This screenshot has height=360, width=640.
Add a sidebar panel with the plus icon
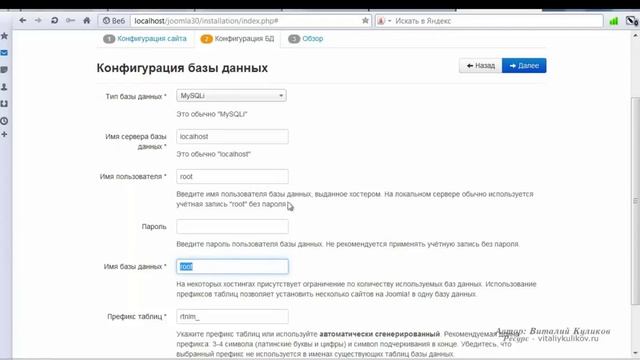(4, 134)
